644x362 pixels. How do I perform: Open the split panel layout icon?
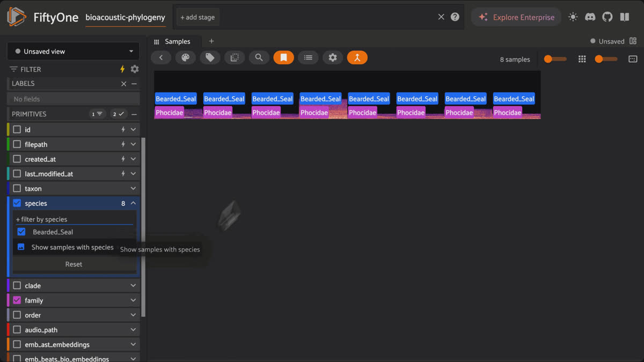[633, 41]
